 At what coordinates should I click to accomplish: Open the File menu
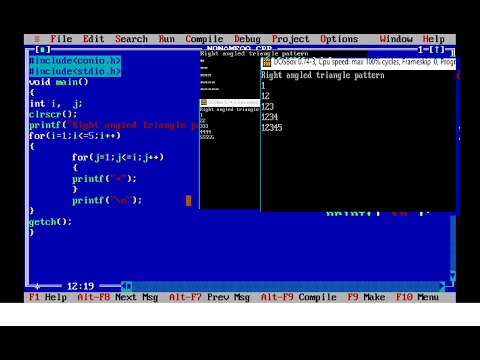[x=61, y=39]
